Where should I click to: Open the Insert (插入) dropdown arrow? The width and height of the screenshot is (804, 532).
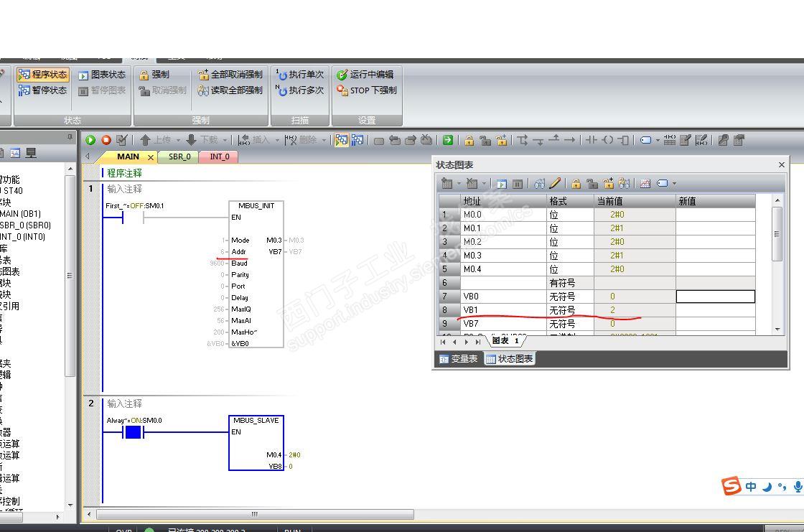pos(277,140)
